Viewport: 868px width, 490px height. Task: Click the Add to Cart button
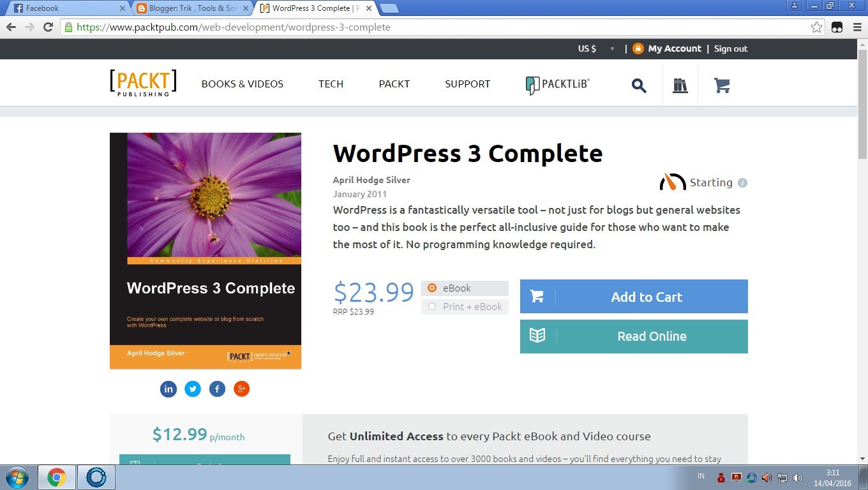coord(634,297)
